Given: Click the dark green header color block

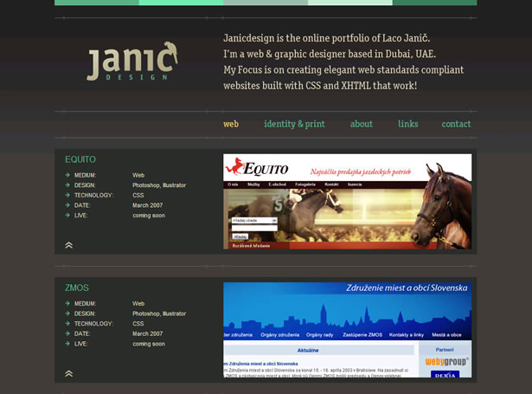Looking at the screenshot, I should click(434, 3).
